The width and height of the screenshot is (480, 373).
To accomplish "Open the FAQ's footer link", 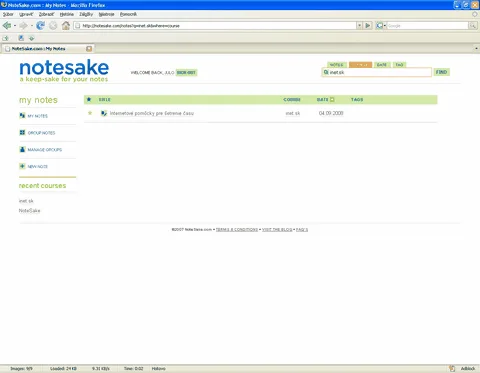I will 302,229.
